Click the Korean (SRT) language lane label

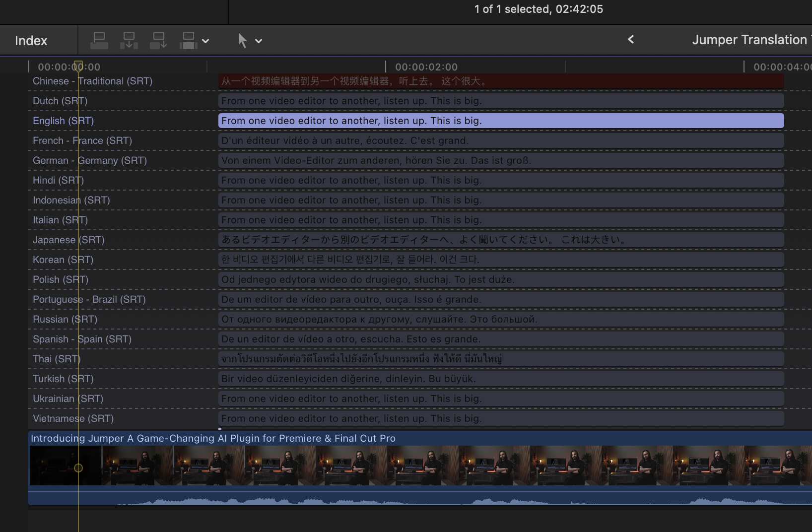tap(63, 260)
